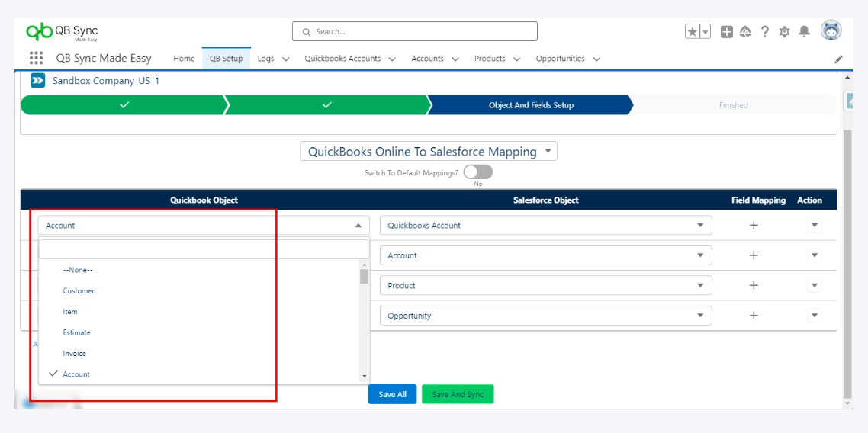The width and height of the screenshot is (868, 433).
Task: Open Action menu for Product row
Action: pyautogui.click(x=815, y=285)
